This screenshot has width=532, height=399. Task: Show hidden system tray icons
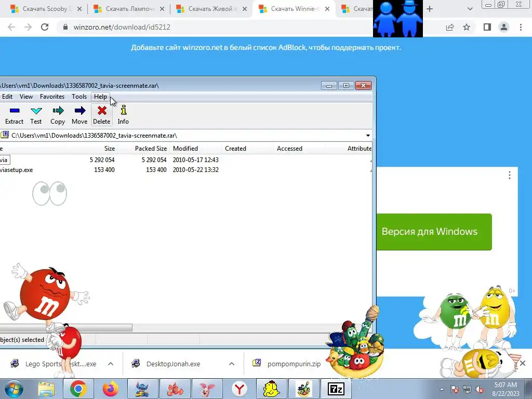pyautogui.click(x=442, y=390)
